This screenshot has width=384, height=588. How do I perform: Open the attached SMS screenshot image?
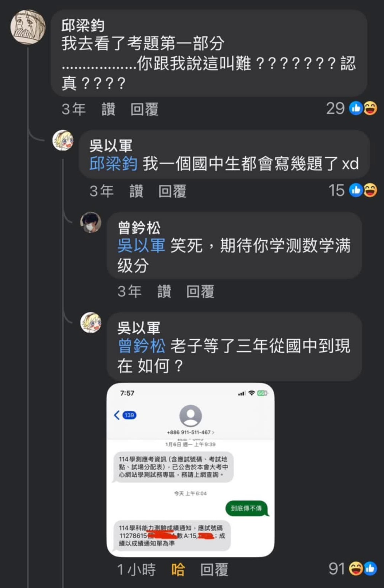191,470
